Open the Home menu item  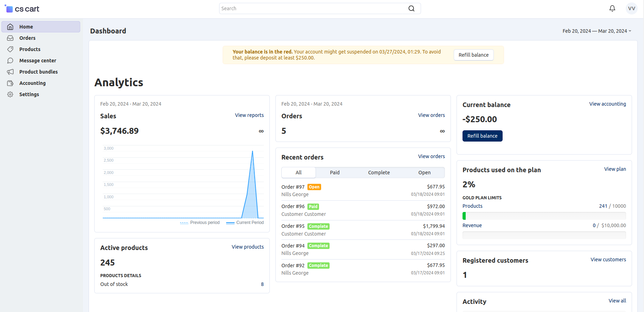[x=41, y=27]
